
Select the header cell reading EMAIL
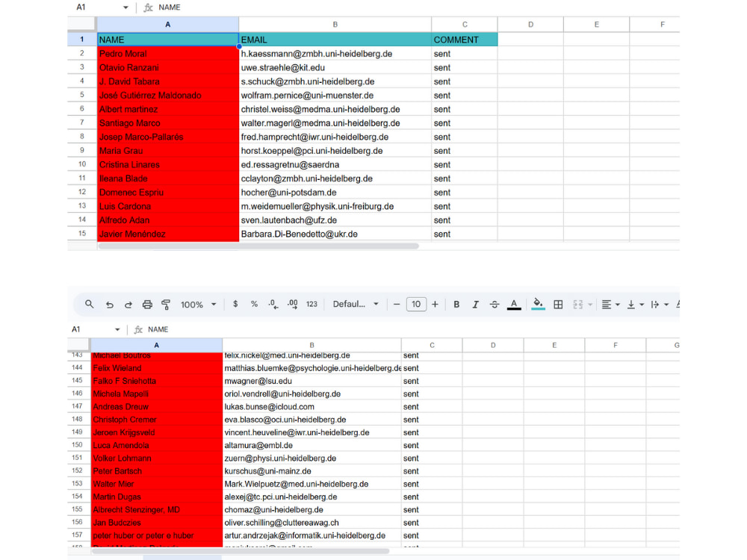(x=335, y=40)
